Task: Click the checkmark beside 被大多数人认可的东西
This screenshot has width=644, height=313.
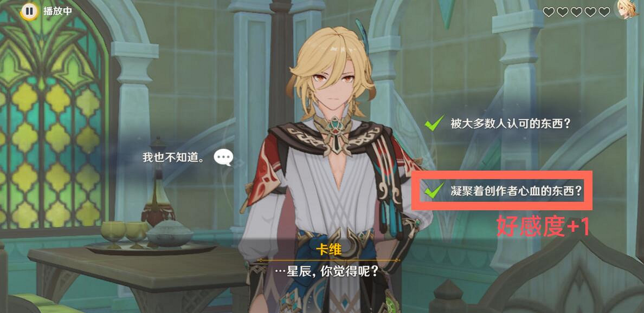Action: tap(434, 123)
